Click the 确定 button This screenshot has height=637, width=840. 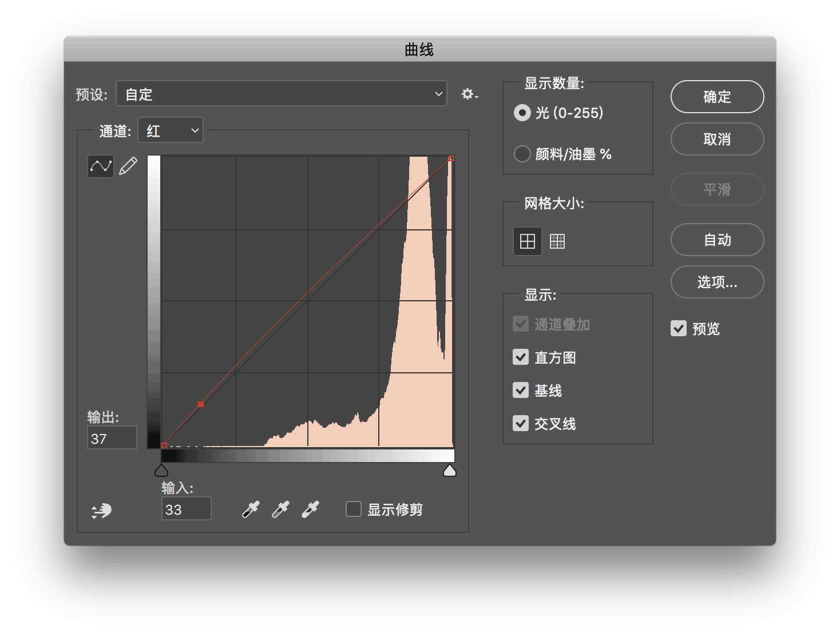717,97
